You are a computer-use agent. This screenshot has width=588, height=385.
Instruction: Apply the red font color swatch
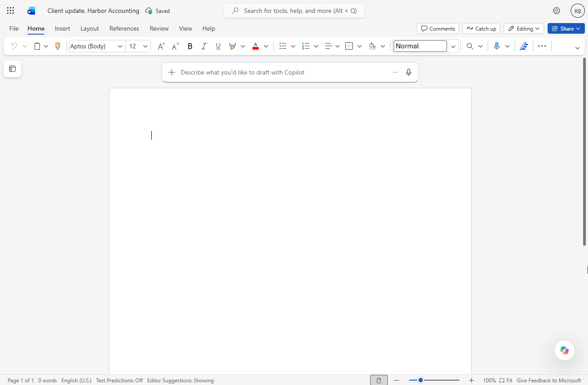click(x=256, y=46)
